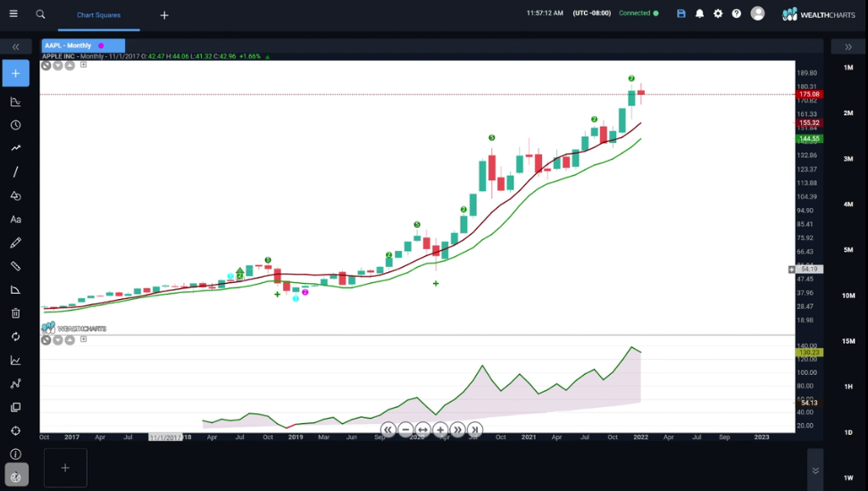Screen dimensions: 868x491
Task: Select the connected nodes path tool
Action: point(15,384)
